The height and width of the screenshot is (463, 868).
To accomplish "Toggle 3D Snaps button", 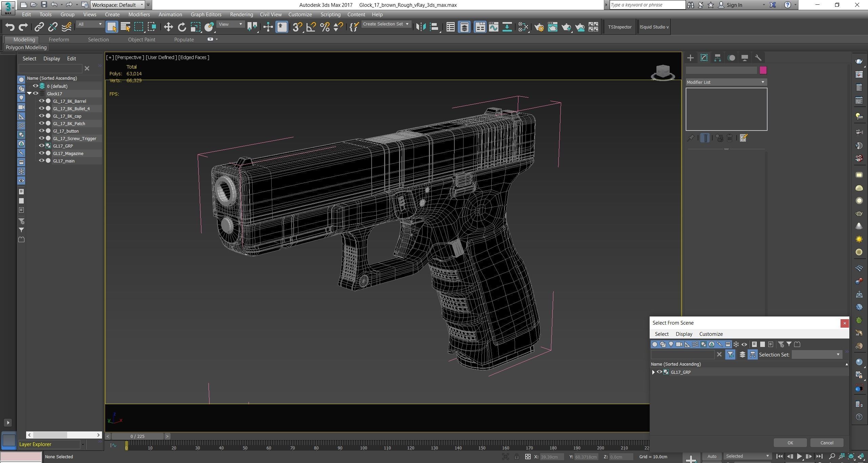I will pos(297,27).
